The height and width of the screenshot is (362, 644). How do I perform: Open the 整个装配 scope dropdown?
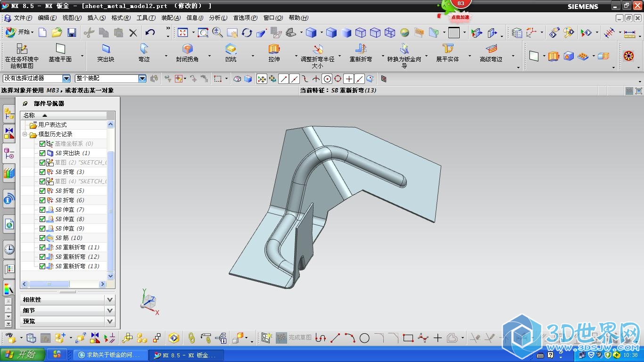pyautogui.click(x=142, y=79)
